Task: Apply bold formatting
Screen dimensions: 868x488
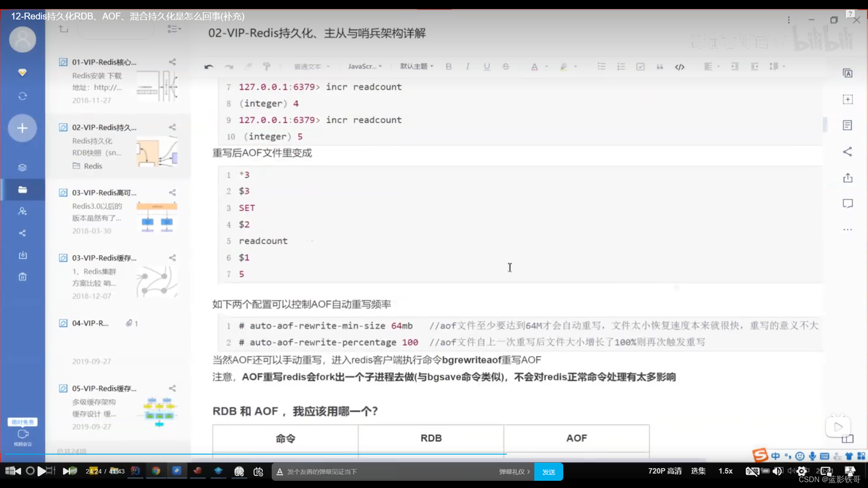Action: pyautogui.click(x=448, y=66)
